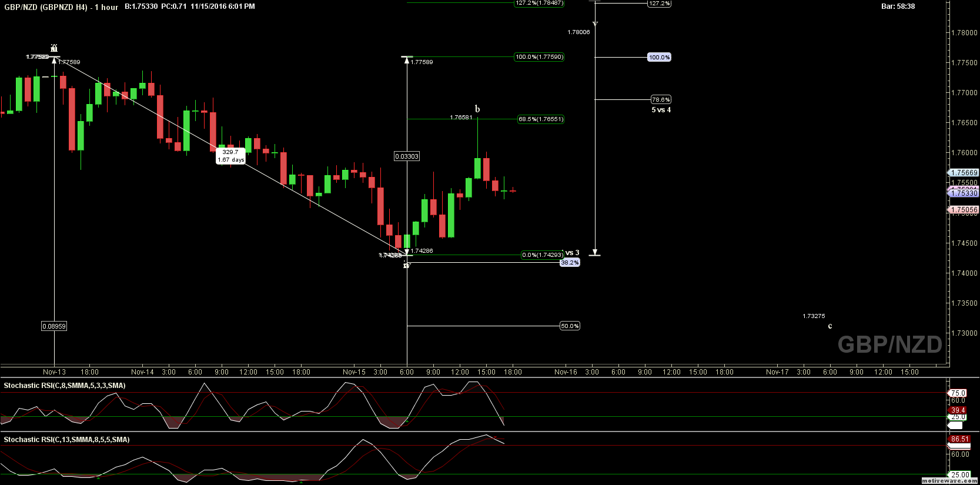The height and width of the screenshot is (485, 980).
Task: Click the '1.78000' price axis label
Action: 965,33
